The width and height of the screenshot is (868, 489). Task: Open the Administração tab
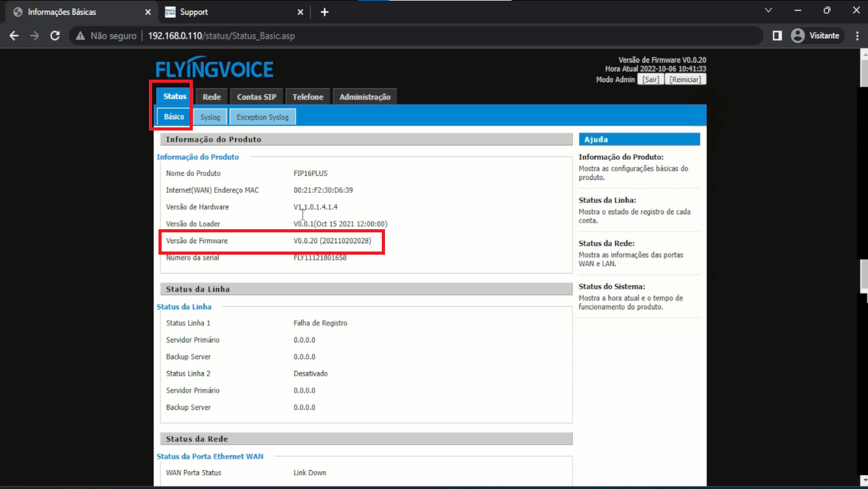365,97
